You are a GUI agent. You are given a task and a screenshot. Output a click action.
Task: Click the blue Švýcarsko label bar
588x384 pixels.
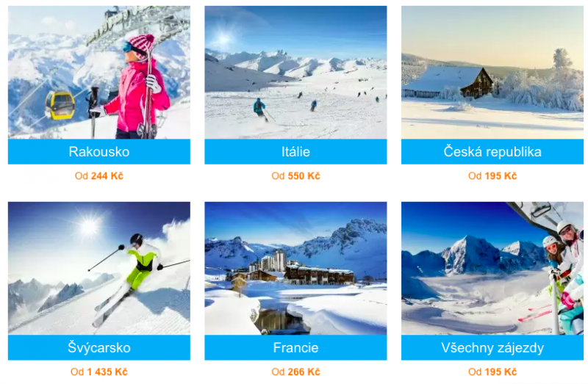coord(99,348)
